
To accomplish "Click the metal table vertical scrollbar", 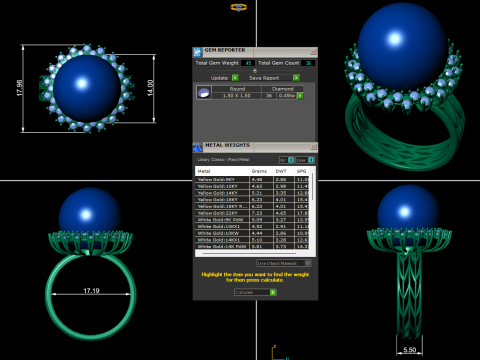I will click(x=313, y=187).
